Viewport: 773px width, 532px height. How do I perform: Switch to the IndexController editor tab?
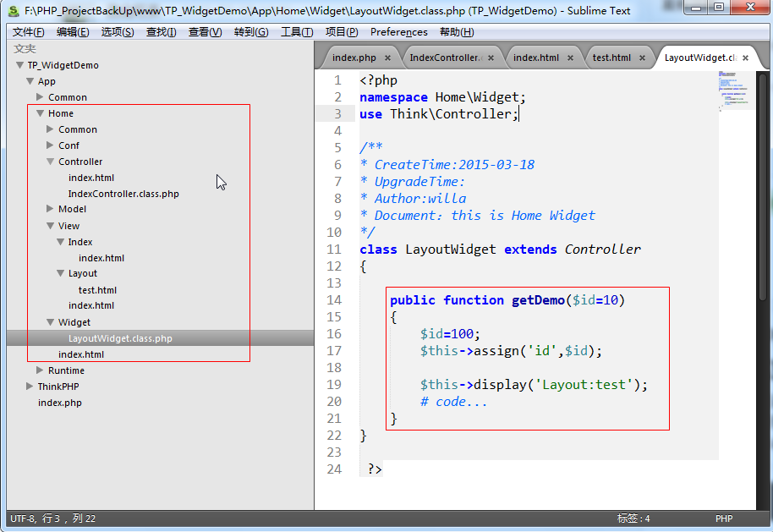[445, 58]
